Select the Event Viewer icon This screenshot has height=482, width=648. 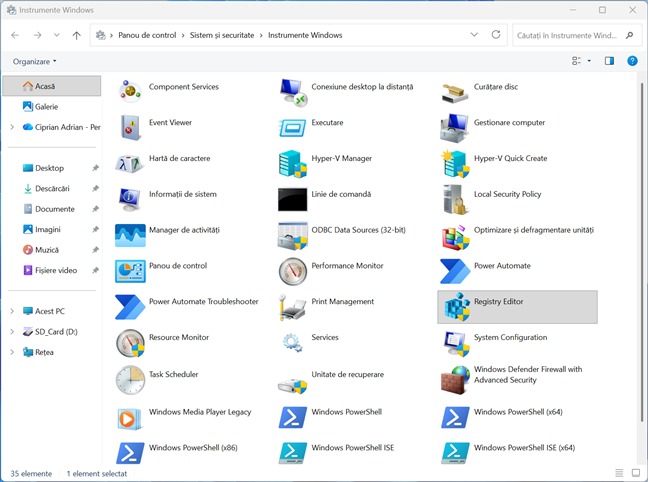[x=130, y=128]
